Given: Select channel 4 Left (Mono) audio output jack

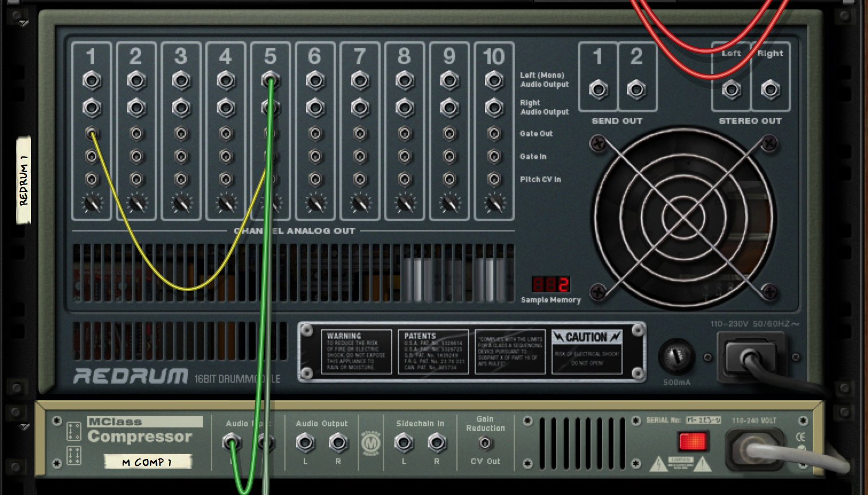Looking at the screenshot, I should 226,80.
